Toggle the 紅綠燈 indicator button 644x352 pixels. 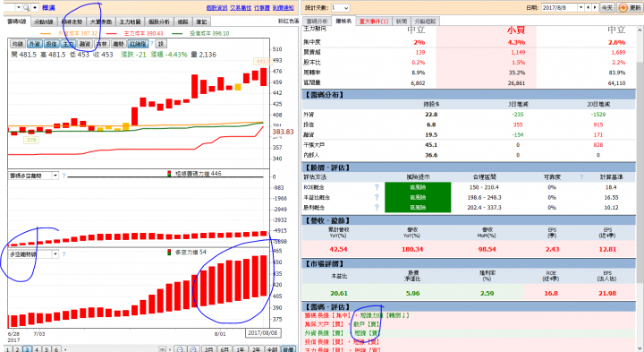pos(138,44)
